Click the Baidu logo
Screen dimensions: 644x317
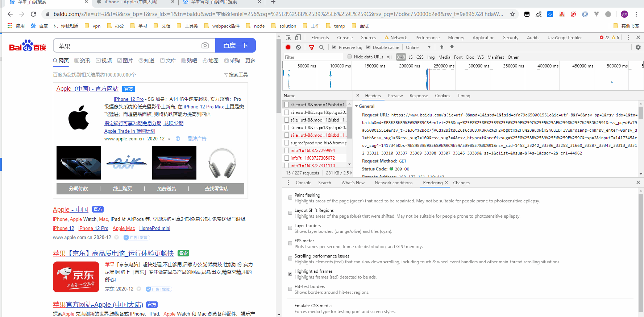[28, 45]
